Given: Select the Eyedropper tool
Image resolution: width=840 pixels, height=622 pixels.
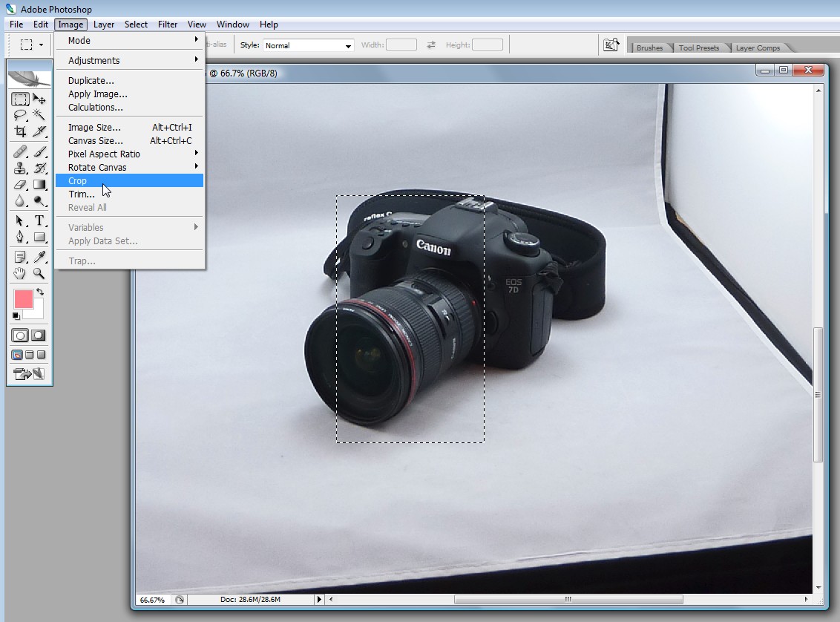Looking at the screenshot, I should pyautogui.click(x=39, y=257).
